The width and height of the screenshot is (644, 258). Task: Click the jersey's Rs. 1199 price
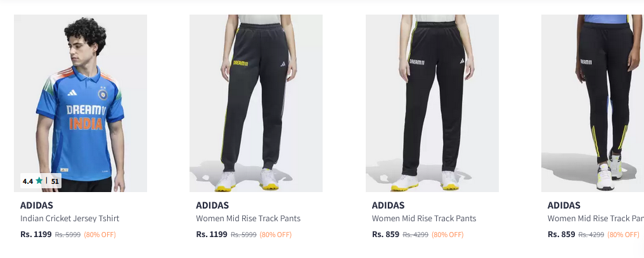35,234
